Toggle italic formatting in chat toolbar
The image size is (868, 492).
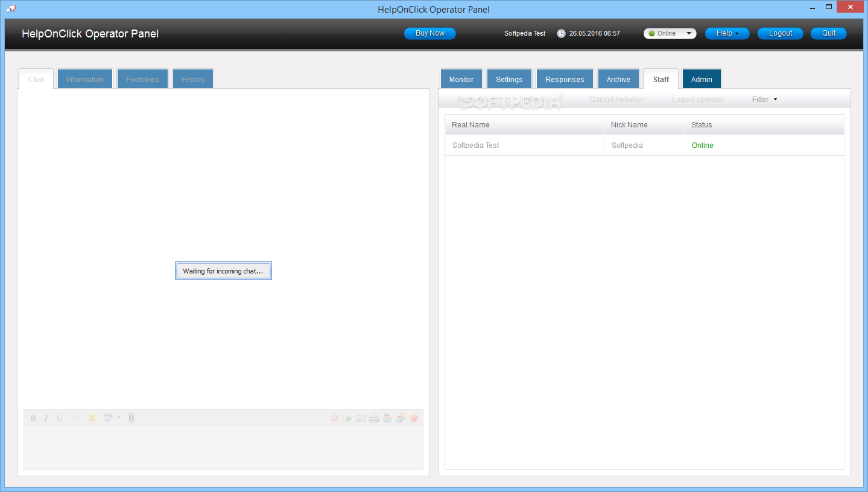pyautogui.click(x=46, y=418)
